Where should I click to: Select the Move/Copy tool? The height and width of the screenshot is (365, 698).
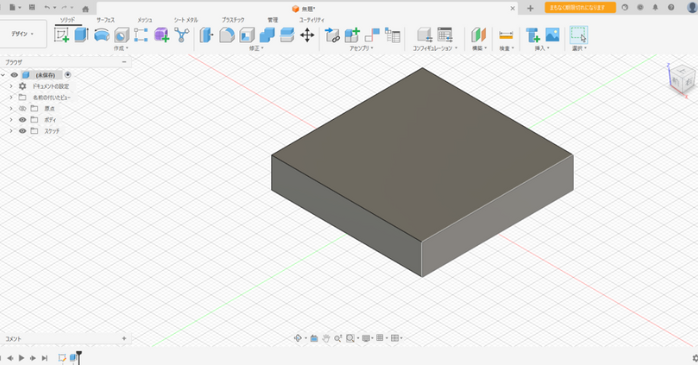[x=307, y=35]
